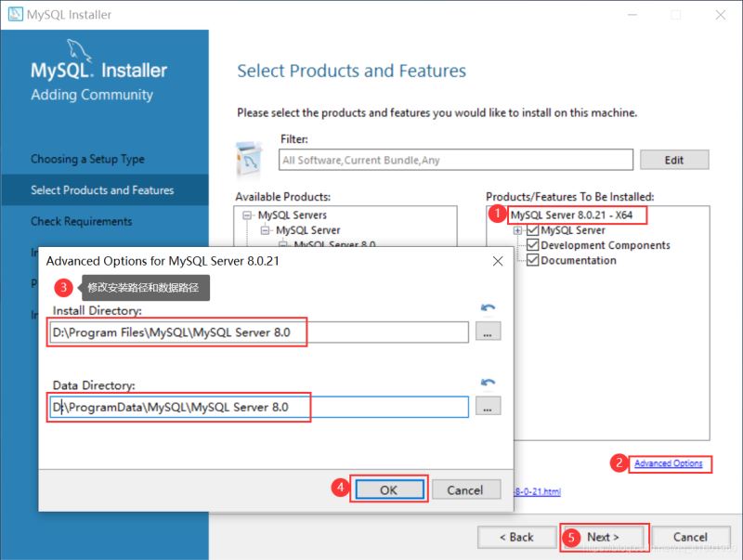Open the Advanced Options link
This screenshot has width=743, height=560.
[669, 463]
